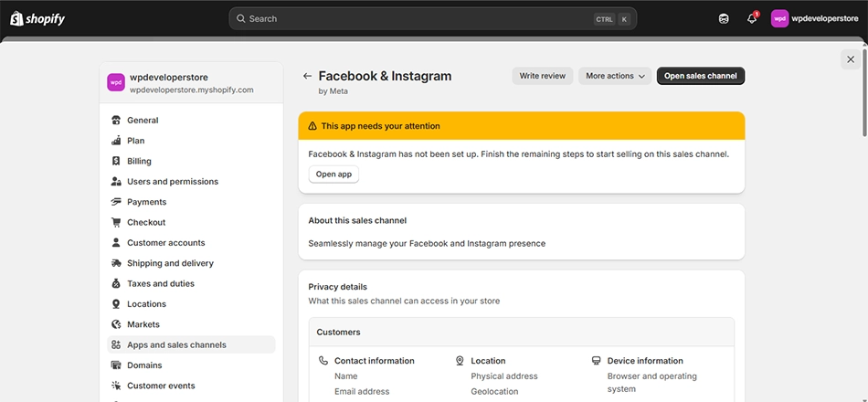Click into the Search field
The height and width of the screenshot is (402, 868).
point(433,19)
